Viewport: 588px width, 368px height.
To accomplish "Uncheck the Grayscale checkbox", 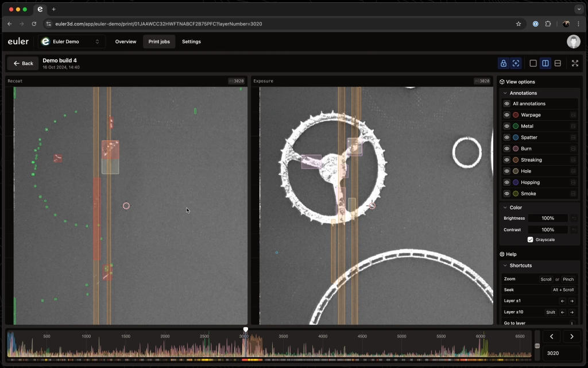I will pos(530,240).
